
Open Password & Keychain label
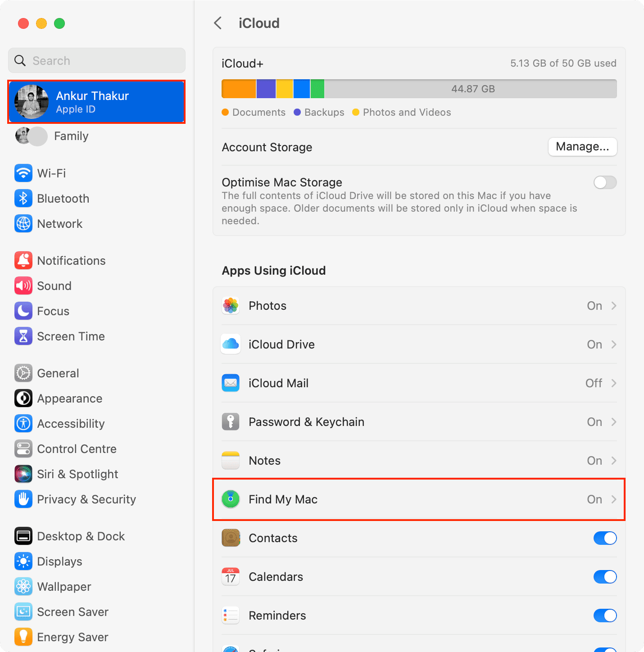coord(306,422)
